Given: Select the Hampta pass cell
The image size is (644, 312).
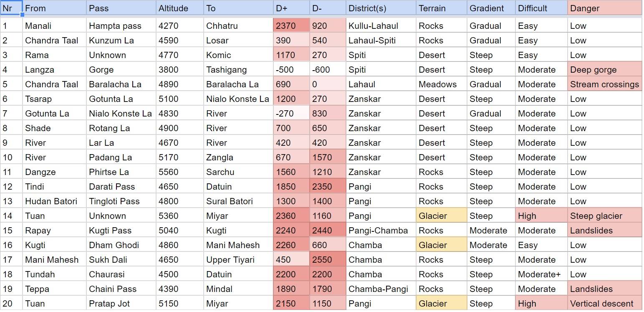Looking at the screenshot, I should coord(121,26).
